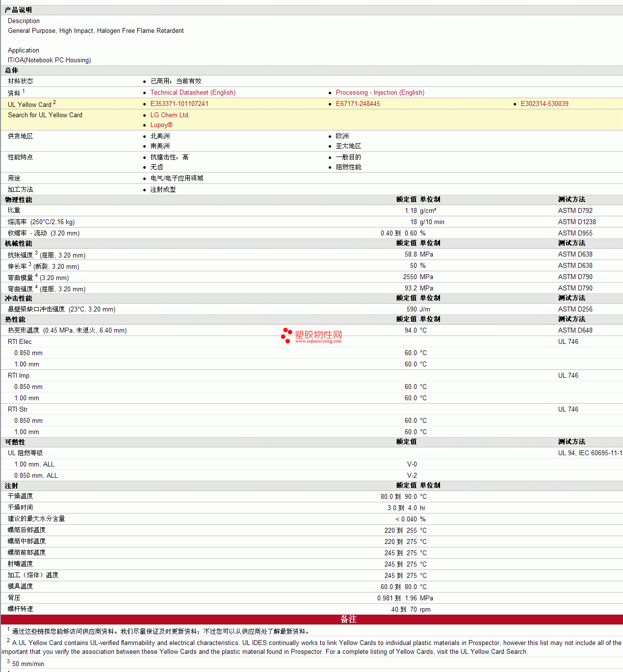Viewport: 623px width, 672px height.
Task: Click the RTI Str row label
Action: click(18, 410)
